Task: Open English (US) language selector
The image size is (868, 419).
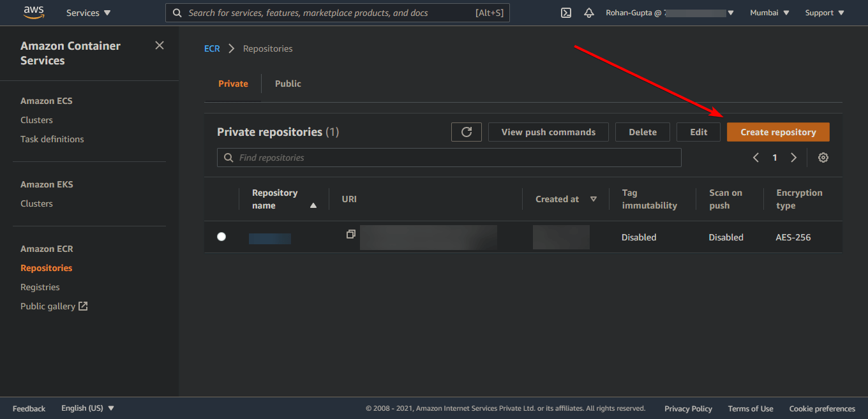Action: click(x=87, y=408)
